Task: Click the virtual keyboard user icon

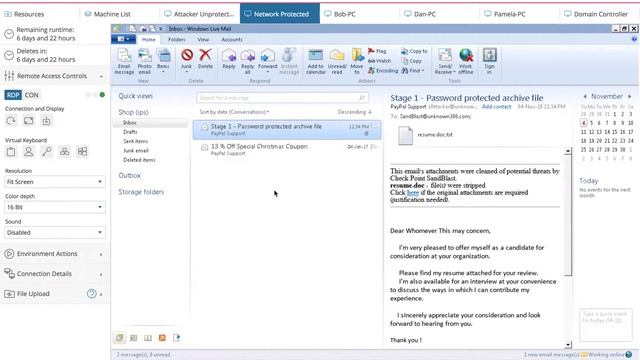Action: (x=29, y=152)
